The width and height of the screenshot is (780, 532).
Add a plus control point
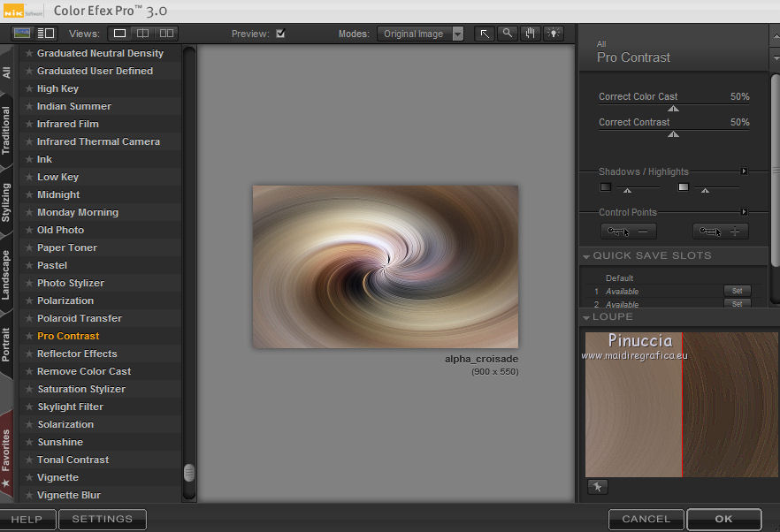720,232
